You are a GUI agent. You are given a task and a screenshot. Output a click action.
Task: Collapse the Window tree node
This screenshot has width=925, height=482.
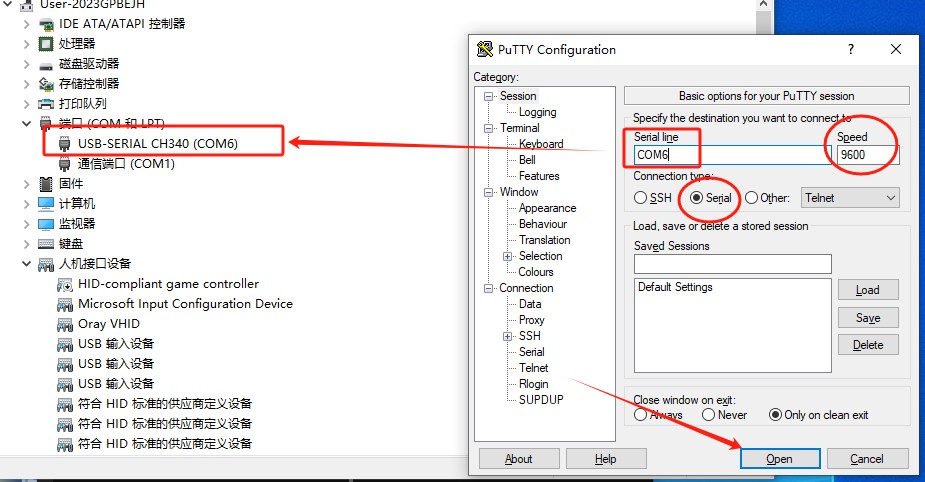[x=488, y=192]
